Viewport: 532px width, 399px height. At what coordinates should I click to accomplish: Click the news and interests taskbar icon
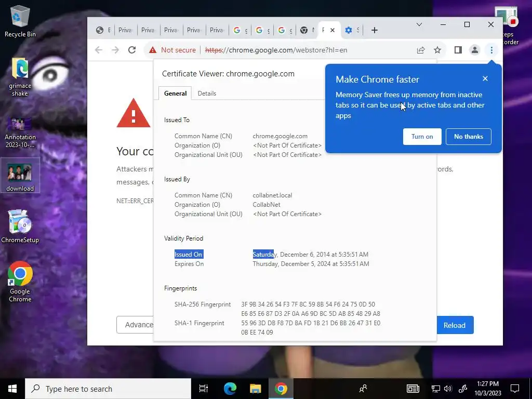(413, 389)
